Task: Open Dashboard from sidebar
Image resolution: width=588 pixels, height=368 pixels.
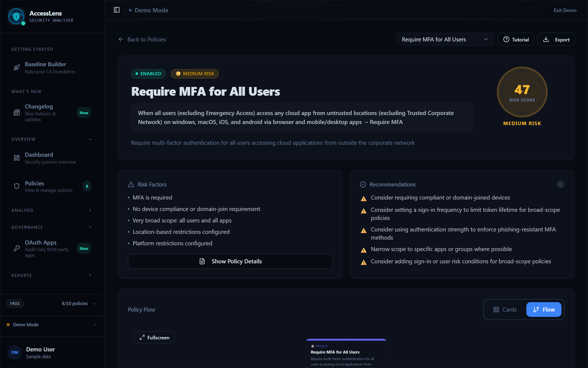Action: click(52, 158)
